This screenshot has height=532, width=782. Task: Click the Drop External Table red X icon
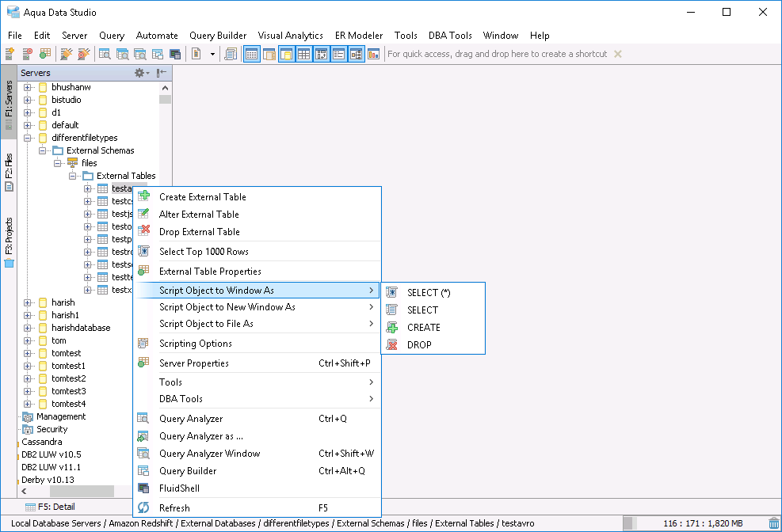point(143,230)
